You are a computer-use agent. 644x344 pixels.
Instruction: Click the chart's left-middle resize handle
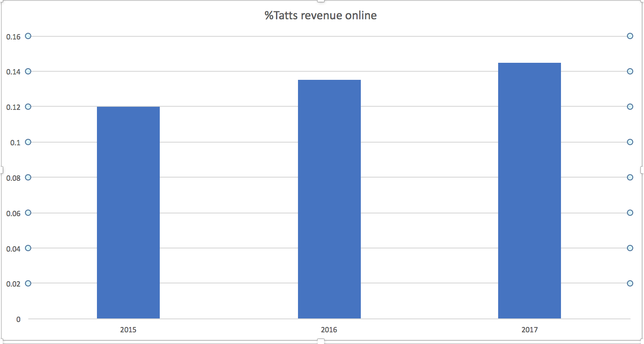pyautogui.click(x=2, y=170)
